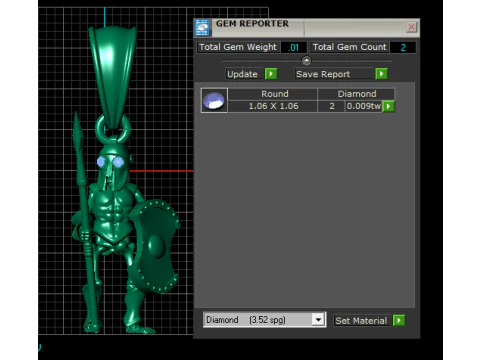Image resolution: width=480 pixels, height=360 pixels.
Task: Click the Save Report label
Action: [x=334, y=74]
